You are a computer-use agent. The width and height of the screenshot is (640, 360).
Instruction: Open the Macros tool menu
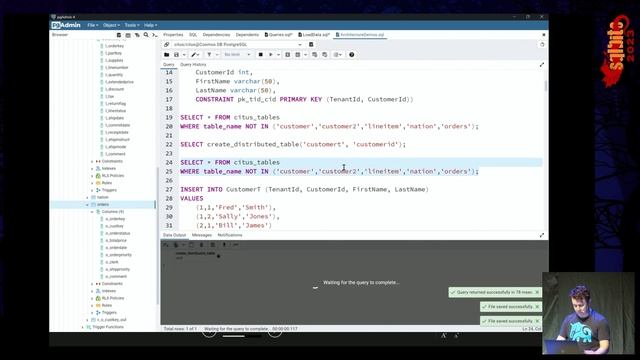click(x=338, y=55)
